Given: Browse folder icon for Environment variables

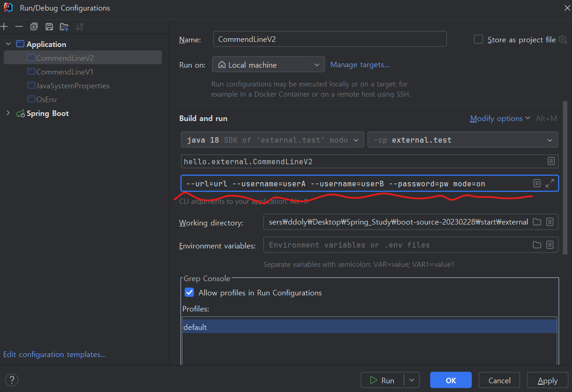Looking at the screenshot, I should pos(537,245).
